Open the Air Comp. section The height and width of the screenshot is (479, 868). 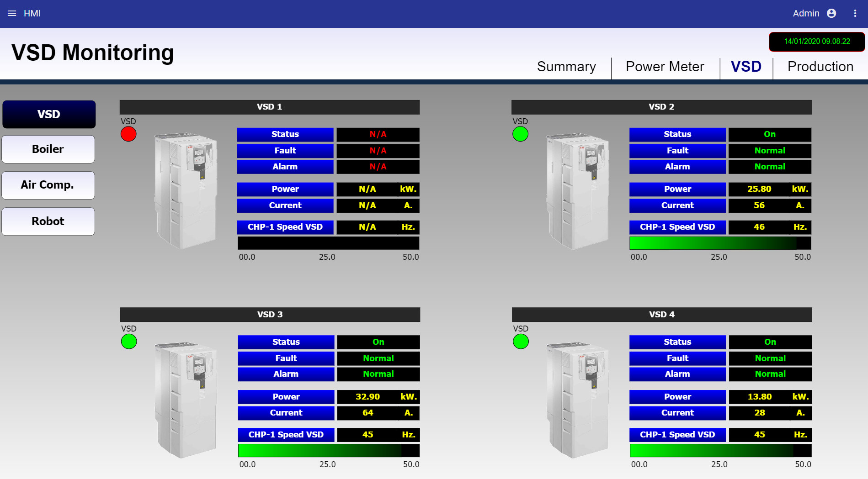coord(48,185)
